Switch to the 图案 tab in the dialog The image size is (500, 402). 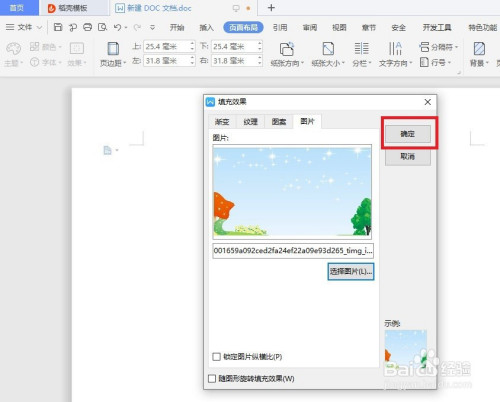tap(279, 122)
